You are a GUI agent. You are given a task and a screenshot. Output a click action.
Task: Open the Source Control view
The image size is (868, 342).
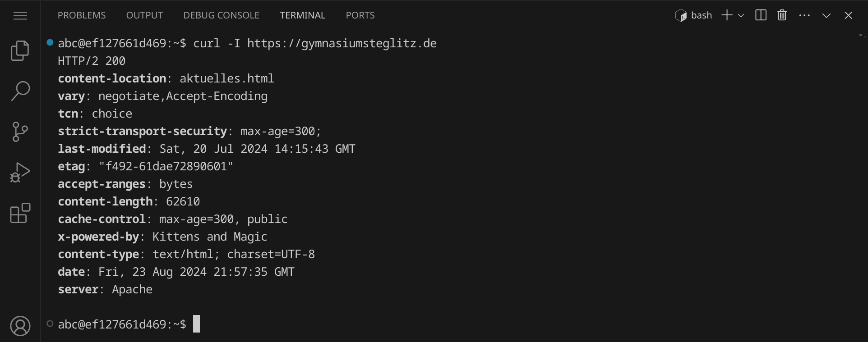[20, 132]
